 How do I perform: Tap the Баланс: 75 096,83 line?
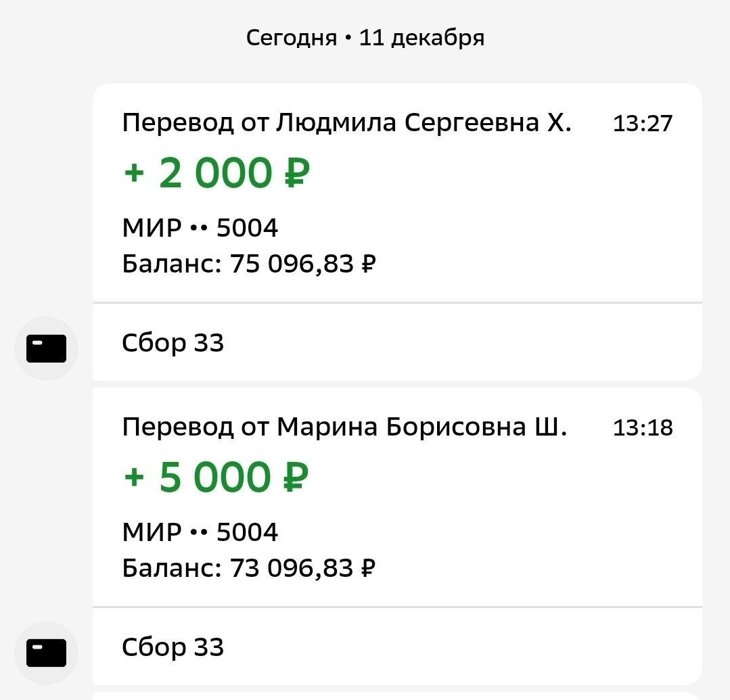click(248, 264)
